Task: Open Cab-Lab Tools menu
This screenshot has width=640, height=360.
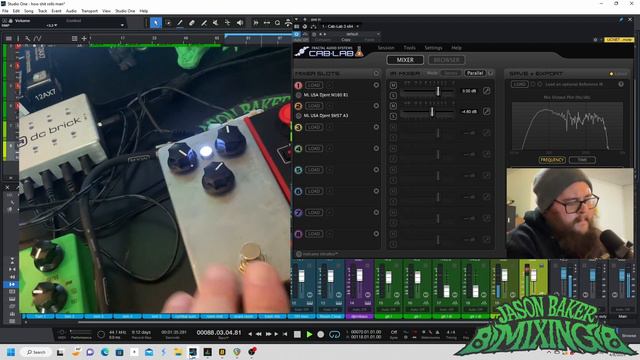Action: (x=409, y=48)
